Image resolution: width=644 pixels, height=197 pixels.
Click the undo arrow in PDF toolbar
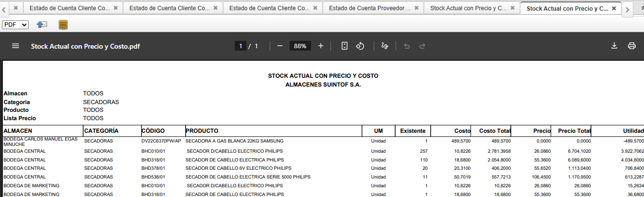[407, 46]
